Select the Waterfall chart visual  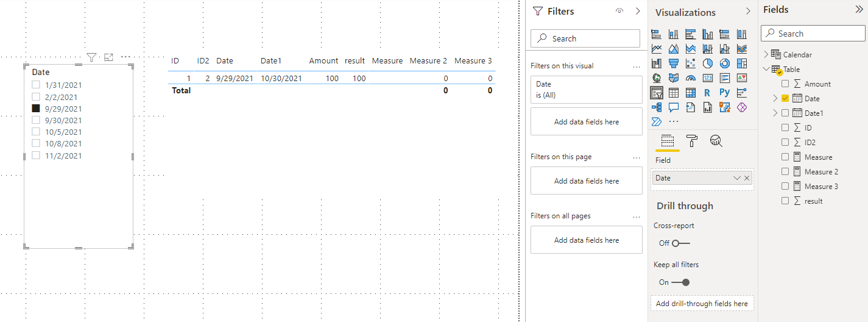pyautogui.click(x=657, y=63)
